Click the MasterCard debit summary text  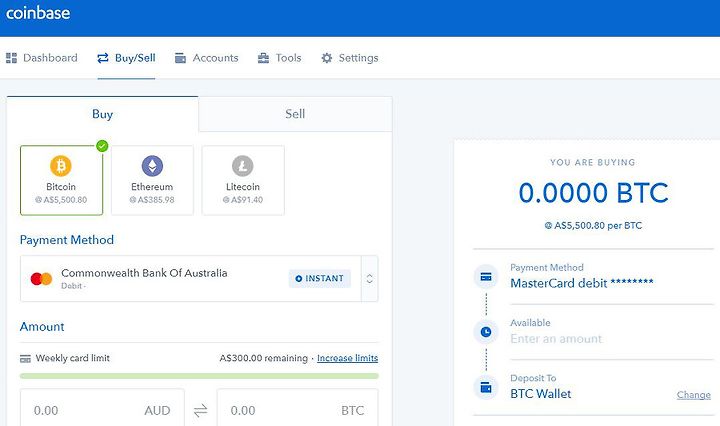[582, 283]
